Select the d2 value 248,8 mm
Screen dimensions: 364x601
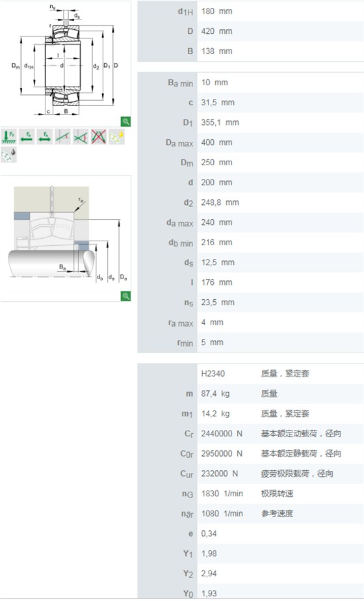tap(220, 202)
